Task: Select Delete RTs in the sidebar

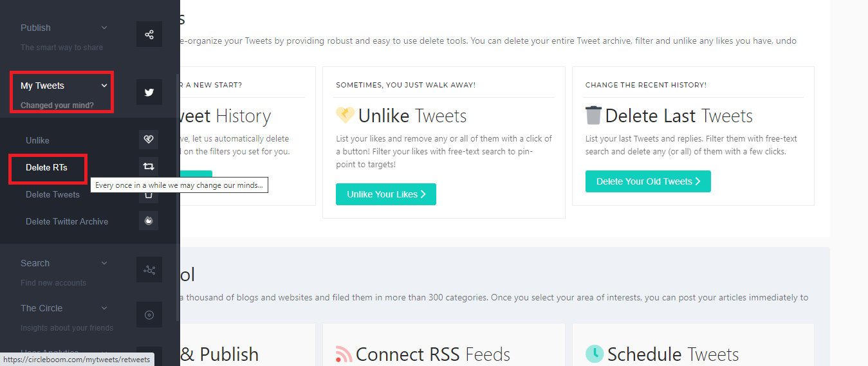Action: click(x=46, y=167)
